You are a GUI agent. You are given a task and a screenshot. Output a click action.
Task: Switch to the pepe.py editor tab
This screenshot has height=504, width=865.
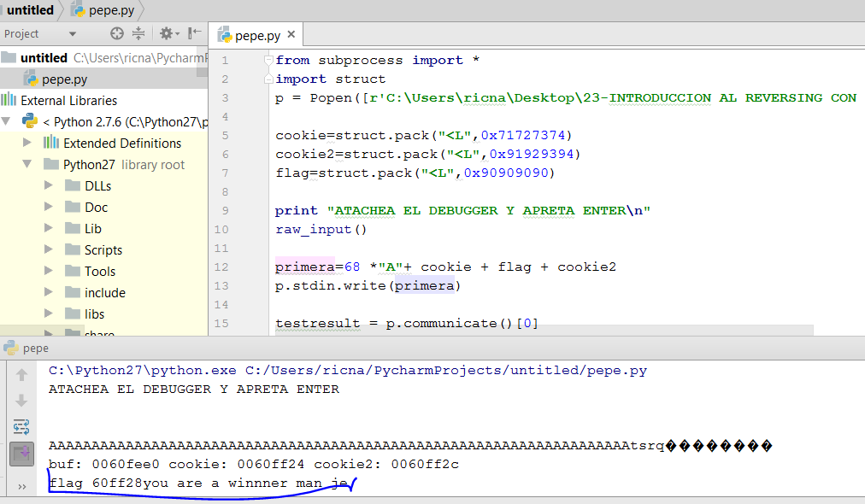pos(256,35)
